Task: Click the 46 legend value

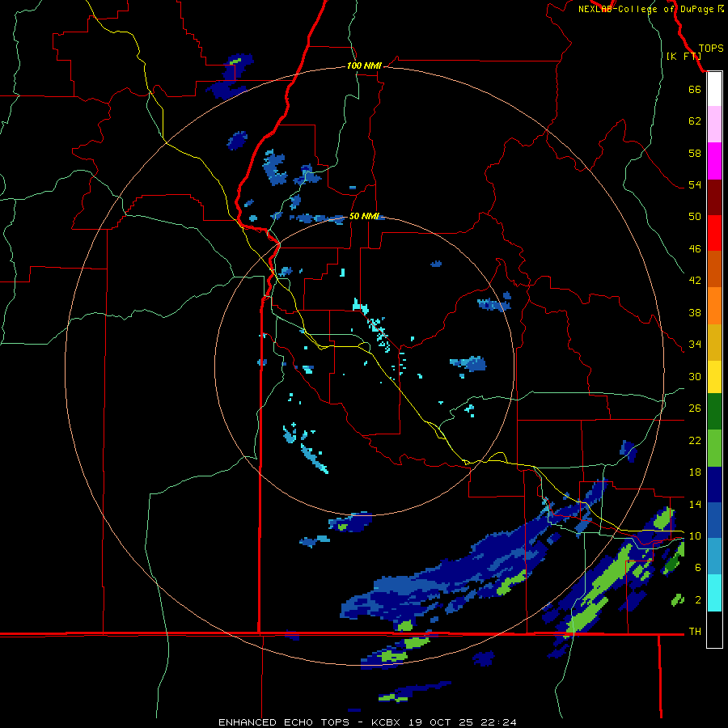Action: [x=695, y=248]
